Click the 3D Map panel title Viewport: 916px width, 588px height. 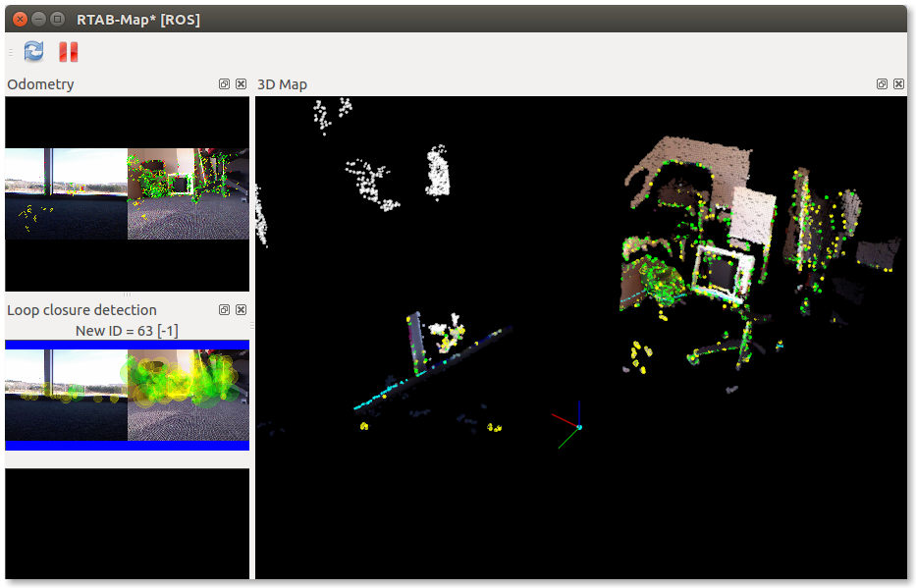tap(282, 84)
